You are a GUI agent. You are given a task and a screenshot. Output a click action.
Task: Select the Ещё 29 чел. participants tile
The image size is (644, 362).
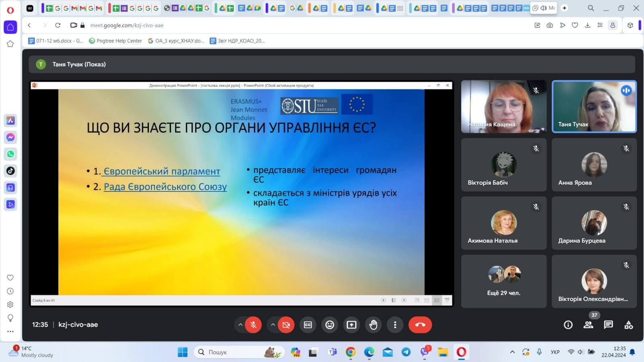click(504, 281)
